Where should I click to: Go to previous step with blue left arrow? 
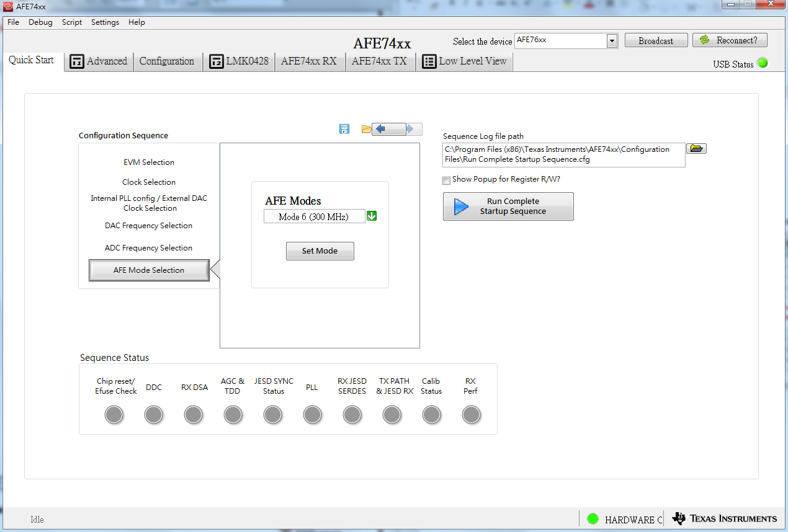pyautogui.click(x=389, y=129)
